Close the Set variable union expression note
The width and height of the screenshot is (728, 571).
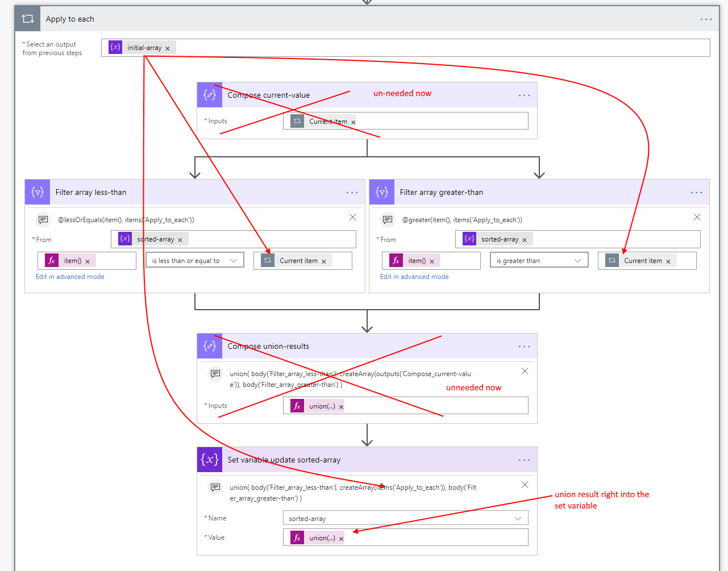525,485
